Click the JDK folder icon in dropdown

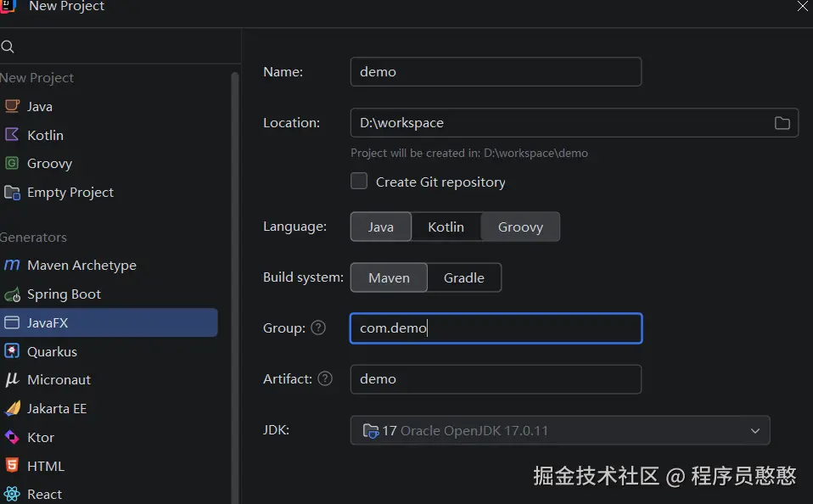(x=370, y=430)
